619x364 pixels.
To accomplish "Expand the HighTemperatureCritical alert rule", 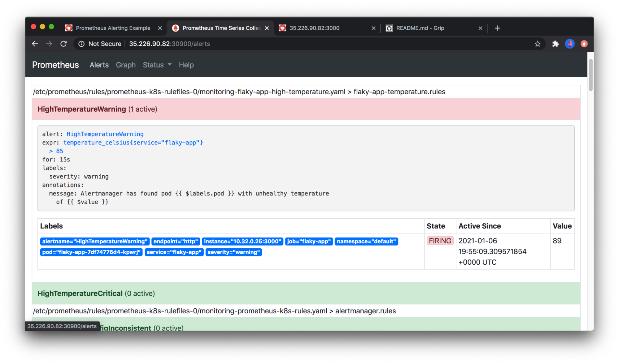I will point(80,293).
